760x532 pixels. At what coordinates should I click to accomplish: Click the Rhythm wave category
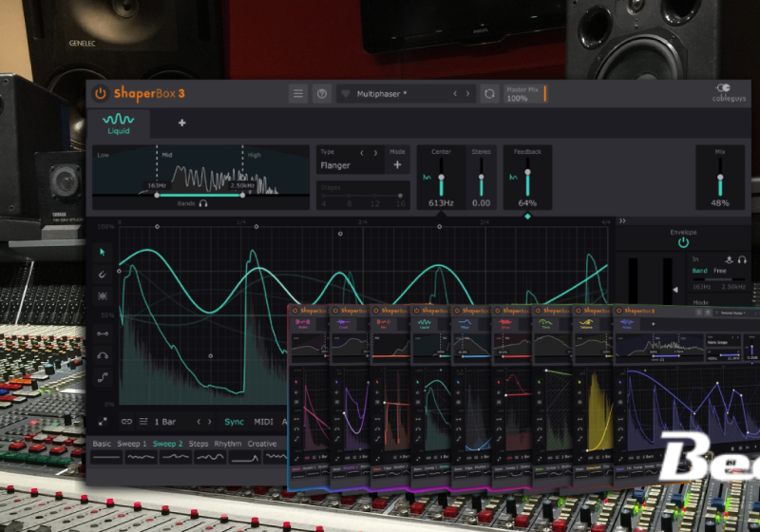tap(228, 444)
